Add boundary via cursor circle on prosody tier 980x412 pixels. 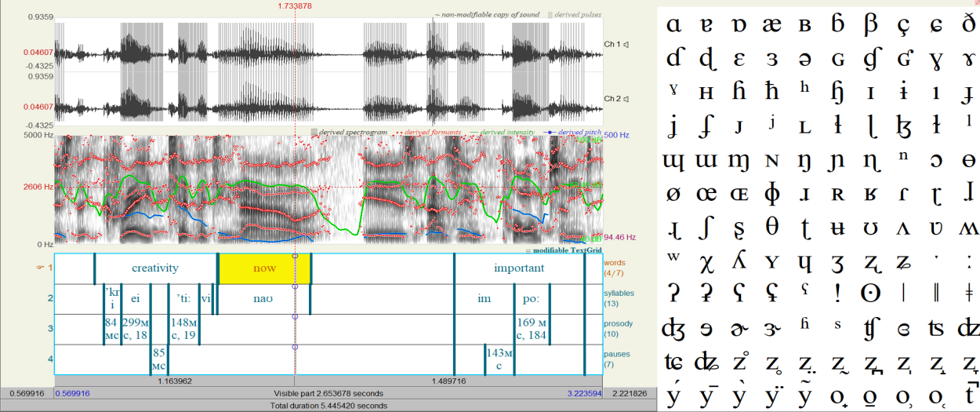tap(295, 317)
